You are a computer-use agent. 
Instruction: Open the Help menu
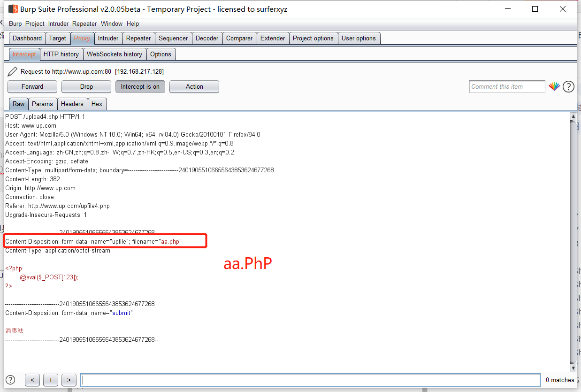click(133, 23)
